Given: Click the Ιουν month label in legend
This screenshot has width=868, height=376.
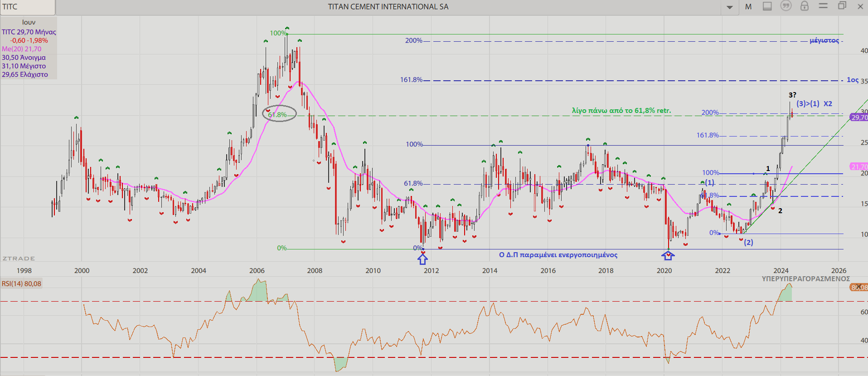Looking at the screenshot, I should click(29, 22).
